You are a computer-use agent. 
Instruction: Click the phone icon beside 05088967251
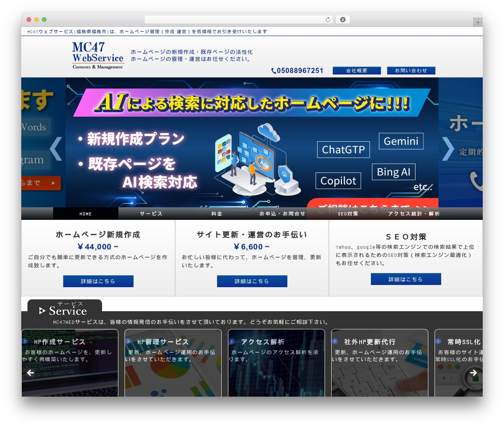coord(274,71)
